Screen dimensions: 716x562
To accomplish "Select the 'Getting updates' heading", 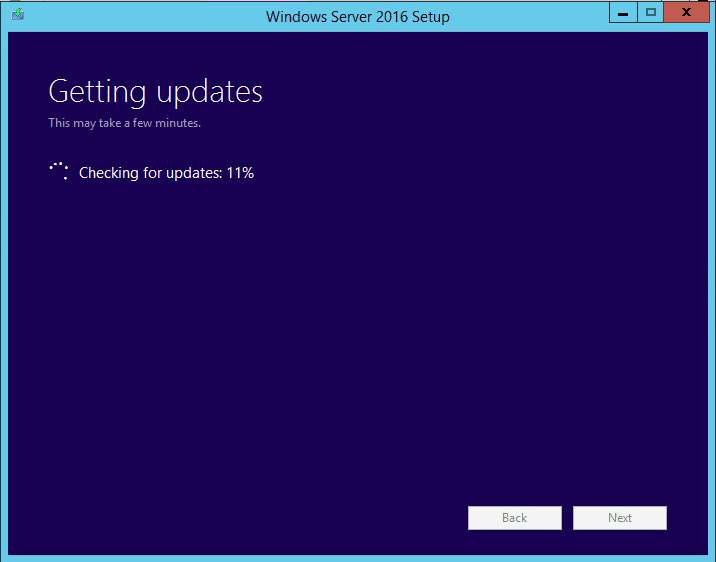I will pyautogui.click(x=155, y=92).
